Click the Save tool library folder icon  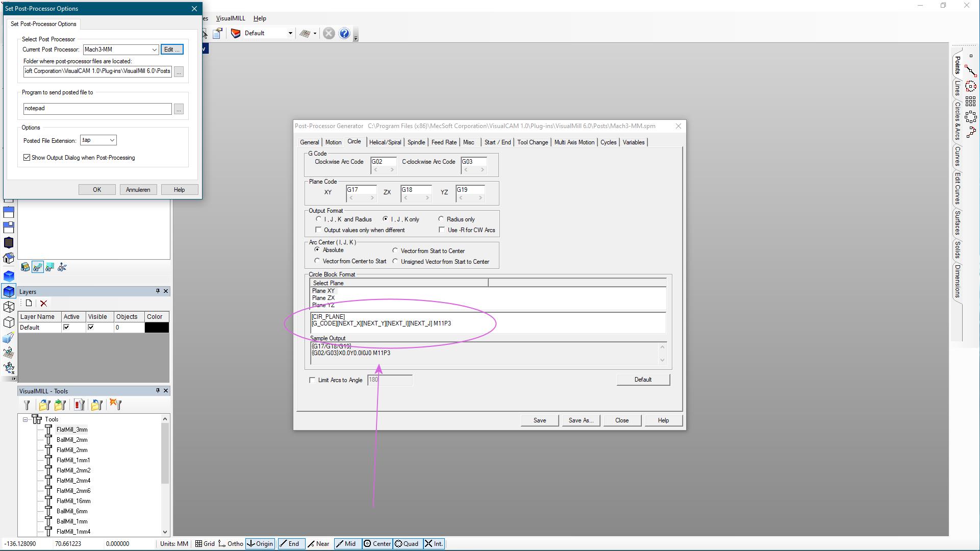tap(60, 405)
